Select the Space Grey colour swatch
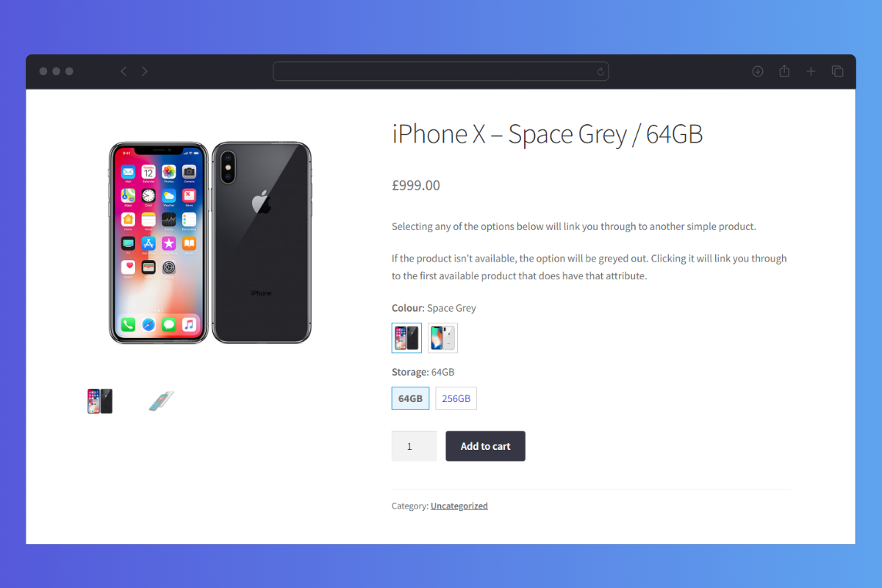The image size is (882, 588). click(x=406, y=338)
